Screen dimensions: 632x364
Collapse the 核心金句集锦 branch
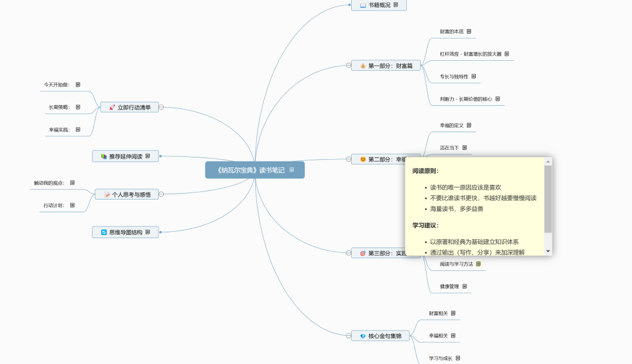click(x=348, y=336)
